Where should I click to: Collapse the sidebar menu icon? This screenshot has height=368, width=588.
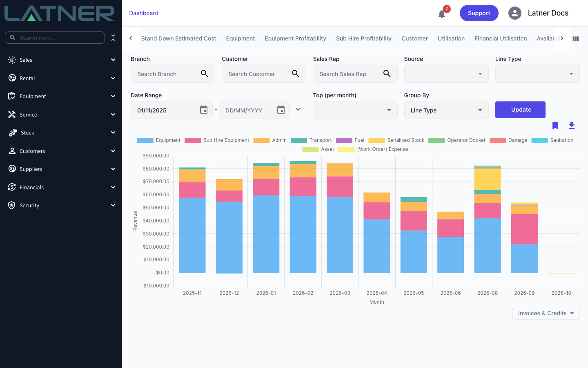113,38
